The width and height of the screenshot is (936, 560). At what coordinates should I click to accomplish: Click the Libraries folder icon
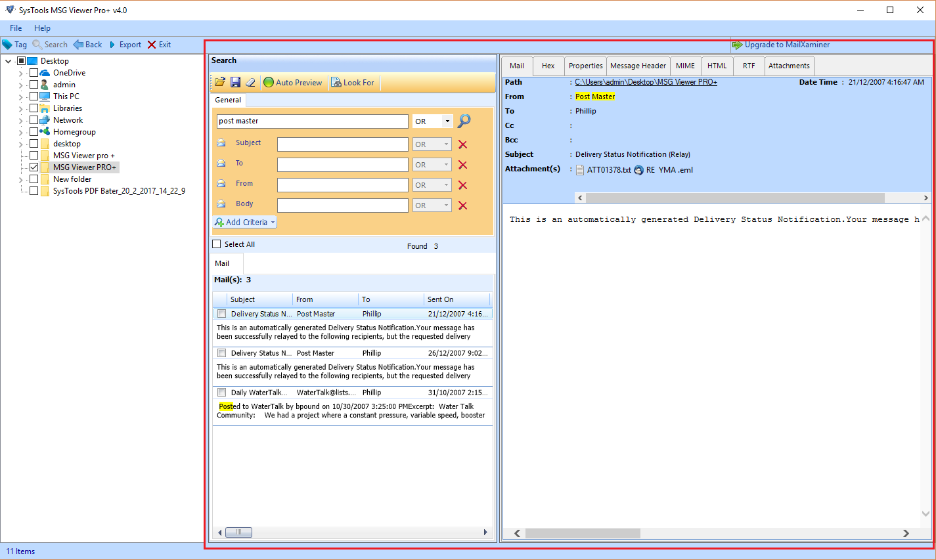[45, 108]
